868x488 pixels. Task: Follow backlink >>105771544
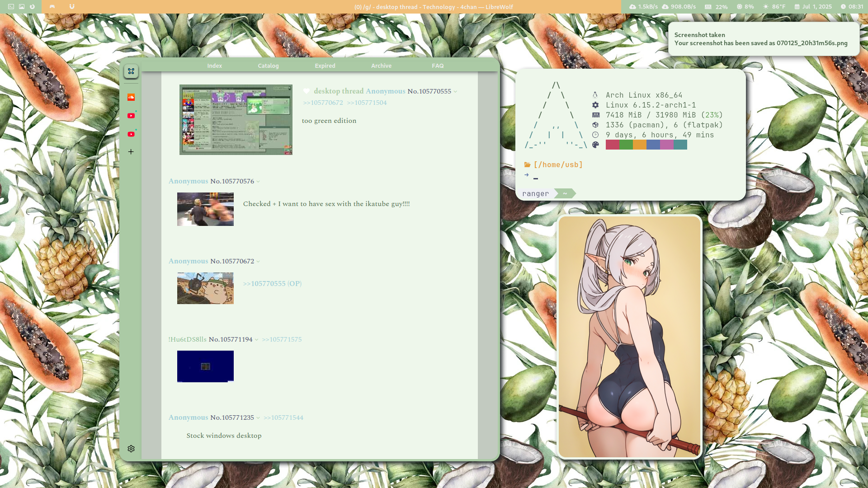pos(283,418)
